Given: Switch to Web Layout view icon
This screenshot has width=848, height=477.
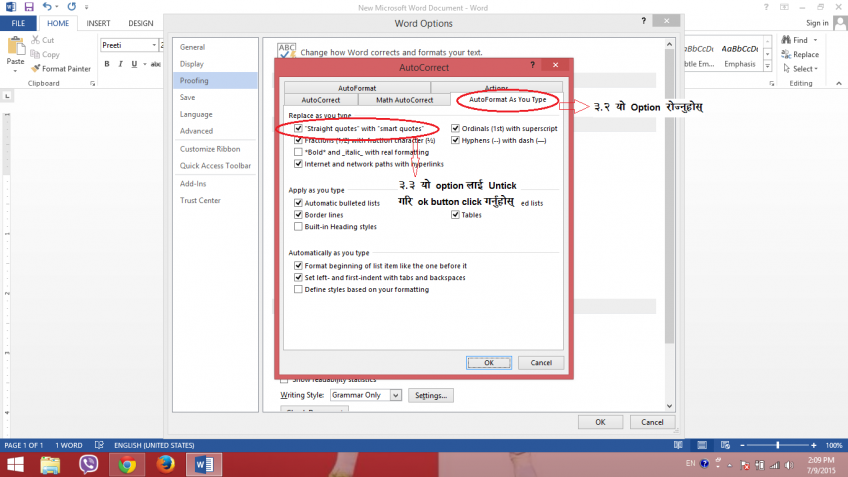Looking at the screenshot, I should click(x=725, y=445).
